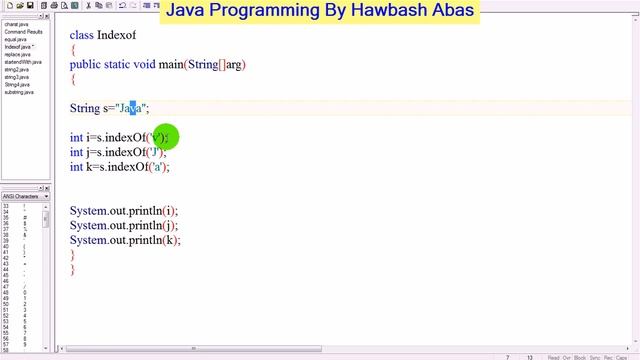Screen dimensions: 640x360
Task: Click the Print printer icon
Action: [54, 6]
